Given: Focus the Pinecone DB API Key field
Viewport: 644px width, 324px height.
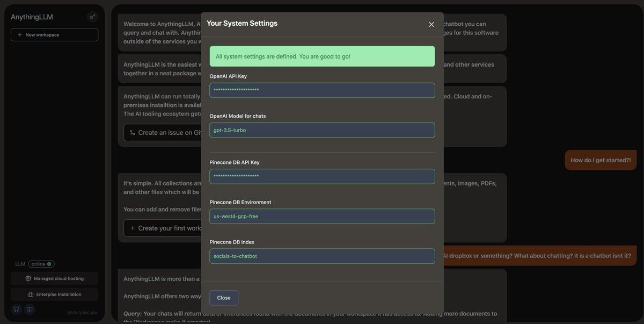Looking at the screenshot, I should tap(322, 176).
